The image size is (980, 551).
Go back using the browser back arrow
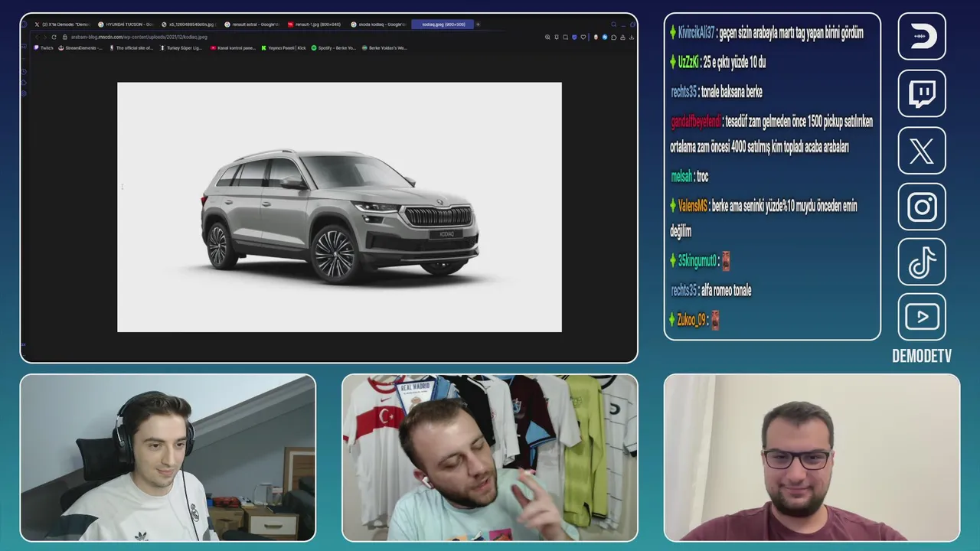click(37, 37)
